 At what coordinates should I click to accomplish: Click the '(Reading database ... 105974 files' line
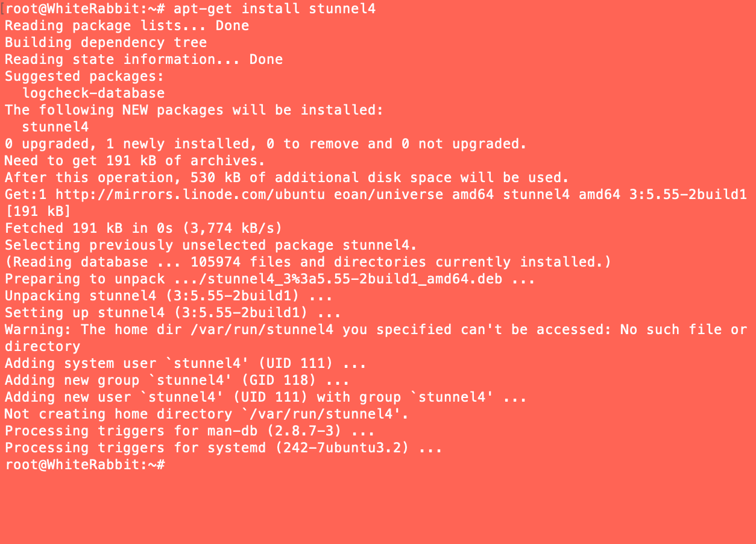pos(307,262)
